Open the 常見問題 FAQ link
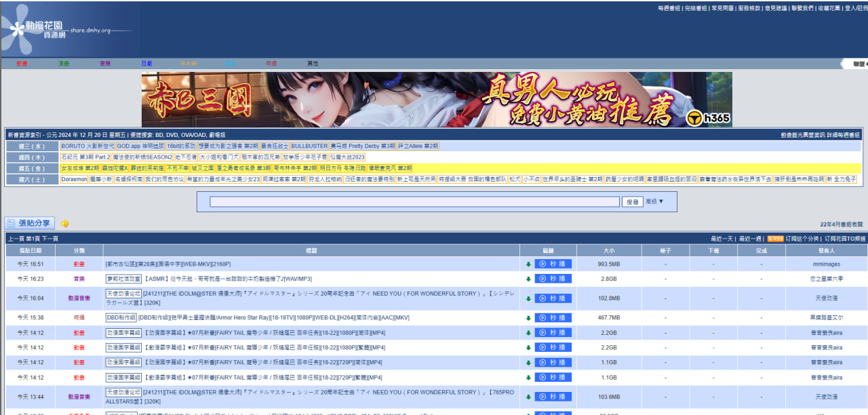Screen dimensions: 868x415 pos(722,8)
